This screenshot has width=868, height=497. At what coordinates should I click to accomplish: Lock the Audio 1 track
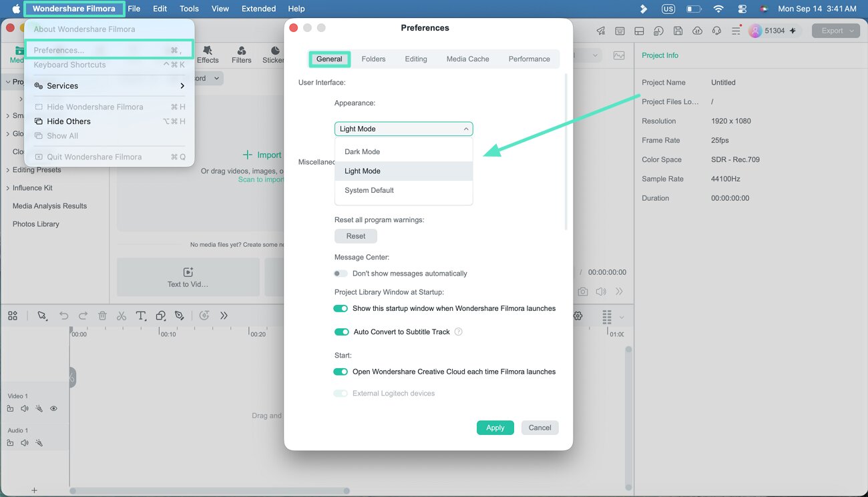pos(10,443)
